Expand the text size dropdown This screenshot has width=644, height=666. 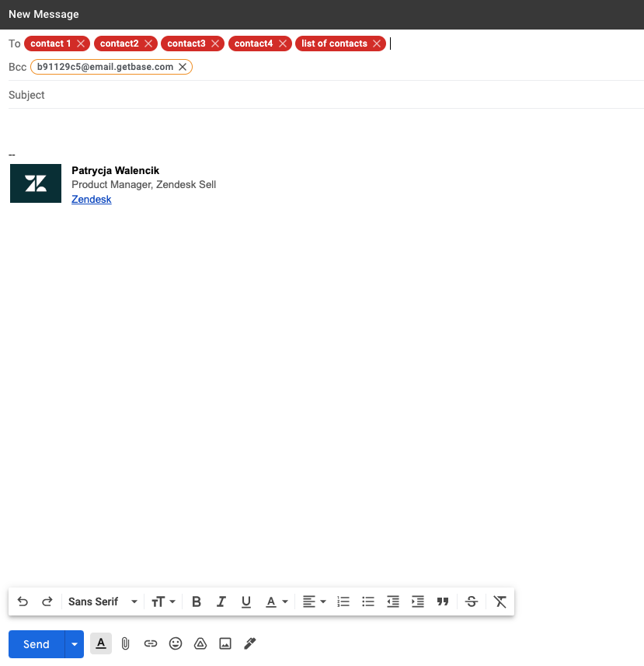coord(163,601)
